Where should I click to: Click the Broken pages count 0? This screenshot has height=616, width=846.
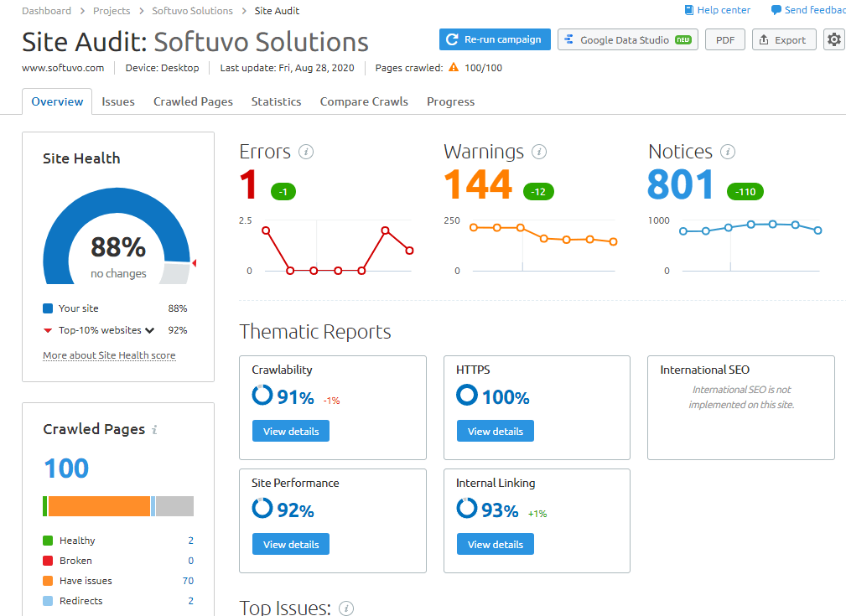[190, 561]
